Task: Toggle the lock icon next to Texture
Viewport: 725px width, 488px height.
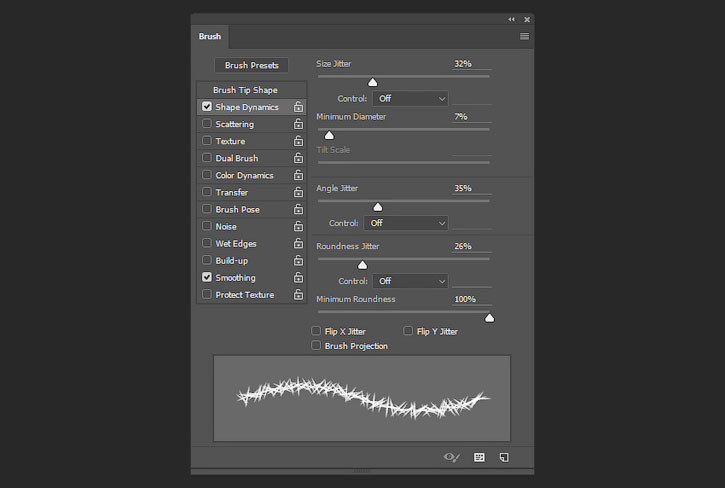Action: pyautogui.click(x=298, y=141)
